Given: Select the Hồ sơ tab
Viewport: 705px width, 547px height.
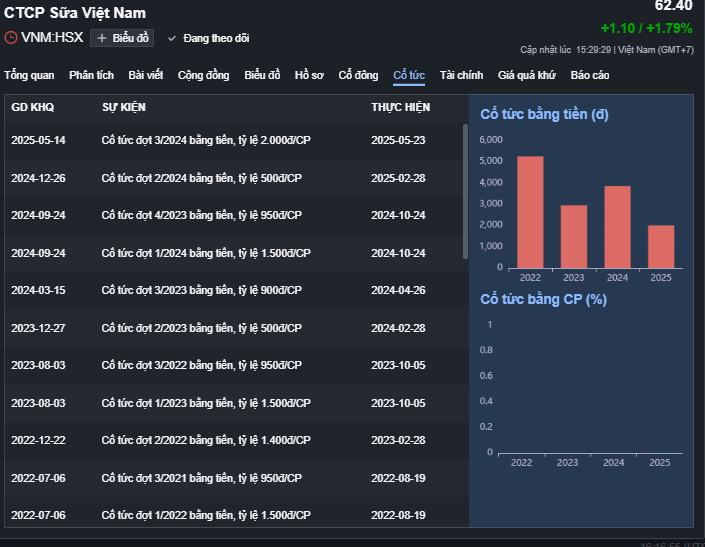Looking at the screenshot, I should click(309, 76).
